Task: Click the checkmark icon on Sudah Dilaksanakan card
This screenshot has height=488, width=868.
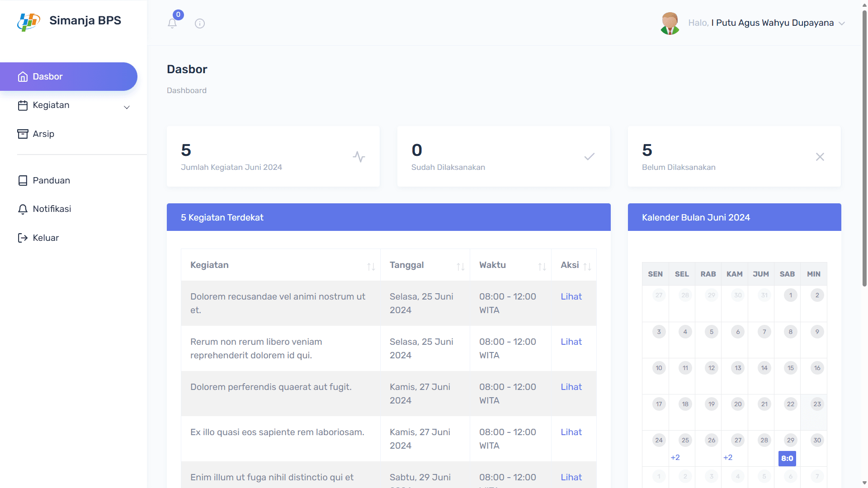Action: [589, 157]
